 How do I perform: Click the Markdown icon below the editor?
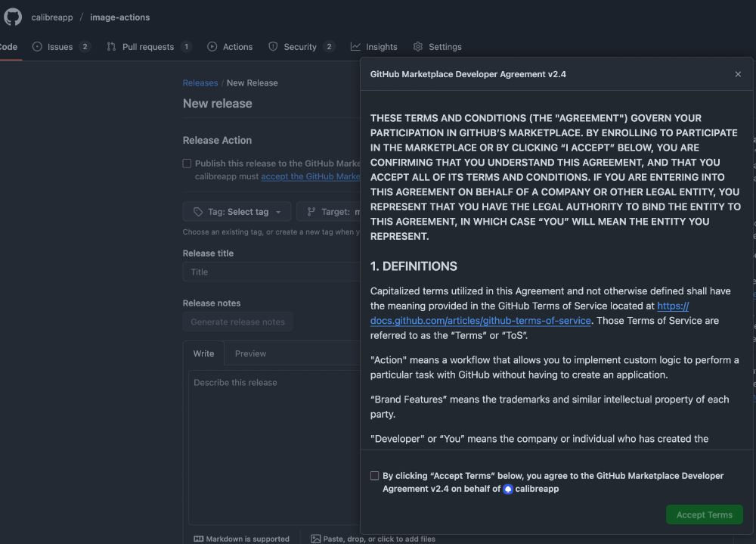pyautogui.click(x=199, y=539)
